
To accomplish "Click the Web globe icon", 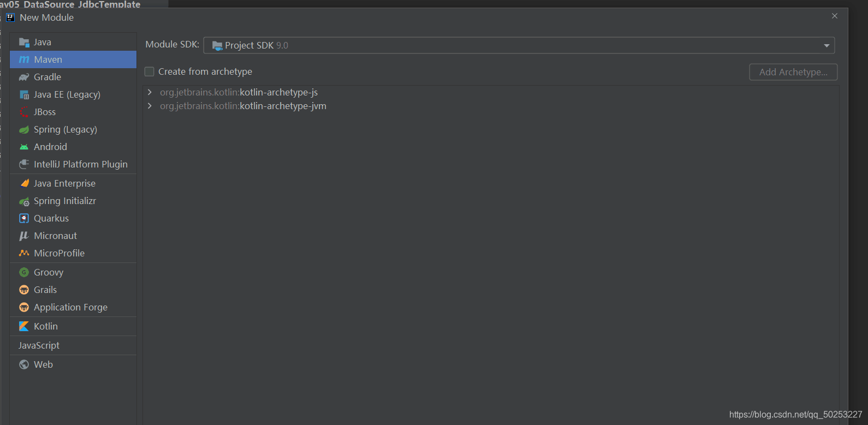I will click(x=24, y=364).
